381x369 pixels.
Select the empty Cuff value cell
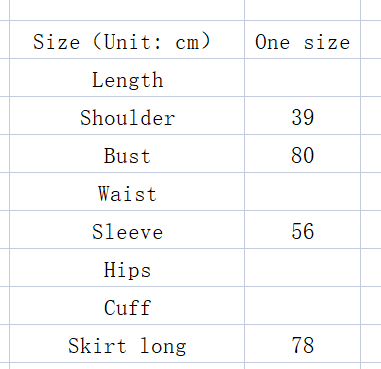(x=302, y=306)
